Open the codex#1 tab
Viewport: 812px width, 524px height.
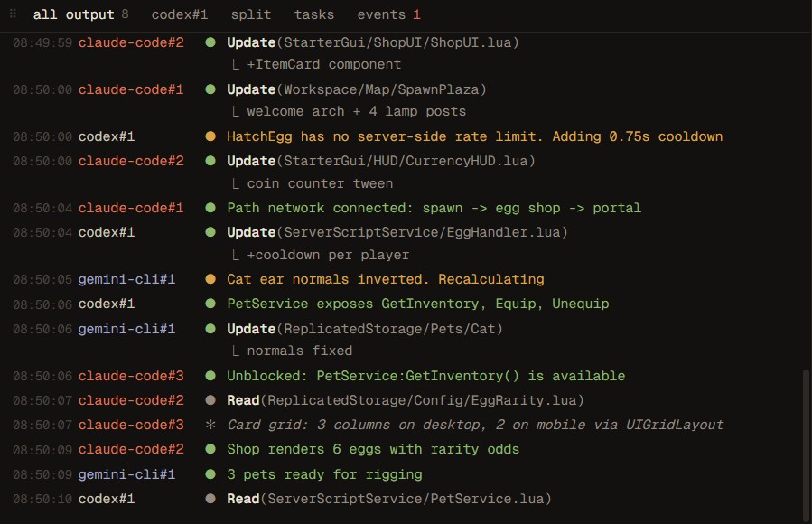tap(180, 14)
